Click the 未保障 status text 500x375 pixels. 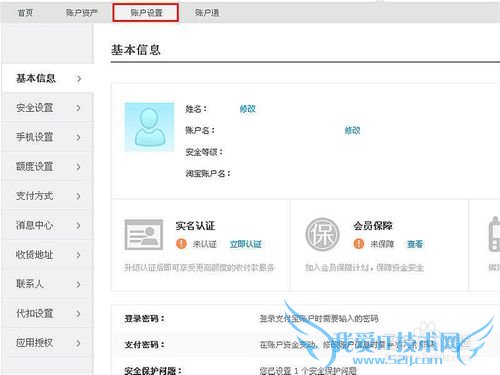pyautogui.click(x=382, y=244)
